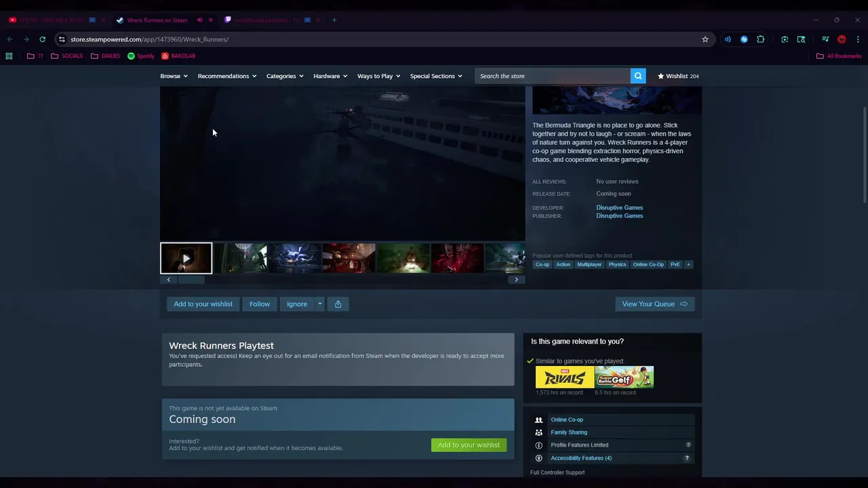
Task: Open the All Bookmarks folder
Action: click(839, 56)
